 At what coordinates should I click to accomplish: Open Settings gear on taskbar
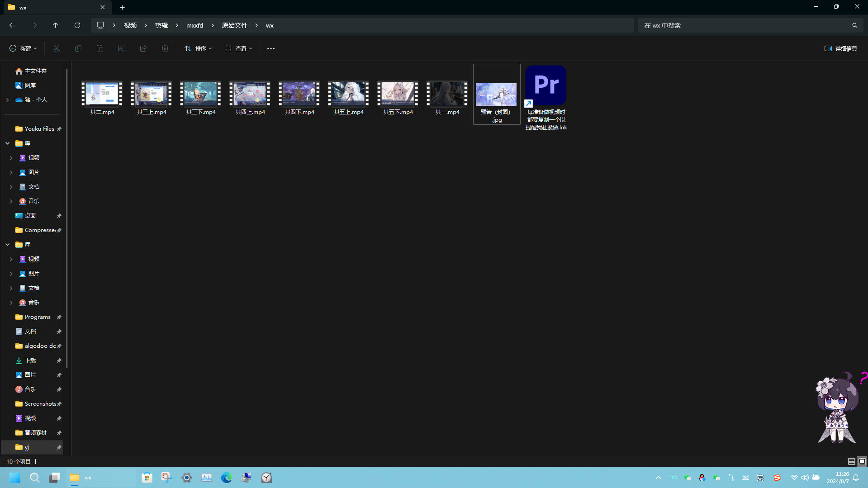tap(187, 478)
